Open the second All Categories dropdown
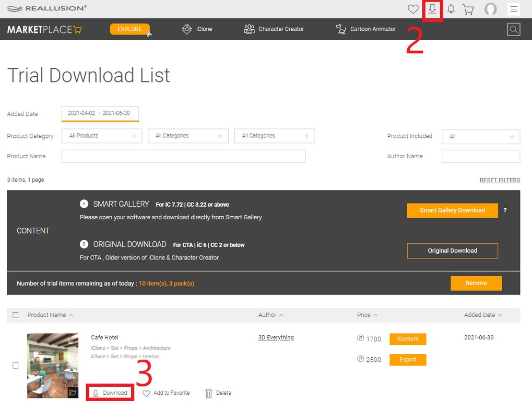Screen dimensions: 532x401 tap(275, 136)
